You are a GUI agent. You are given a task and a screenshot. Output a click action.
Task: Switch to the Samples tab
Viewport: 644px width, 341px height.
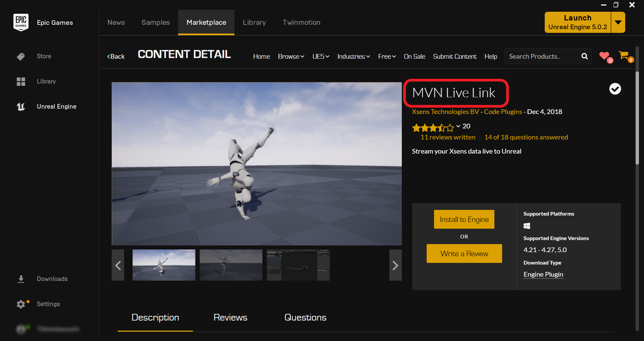pos(156,22)
